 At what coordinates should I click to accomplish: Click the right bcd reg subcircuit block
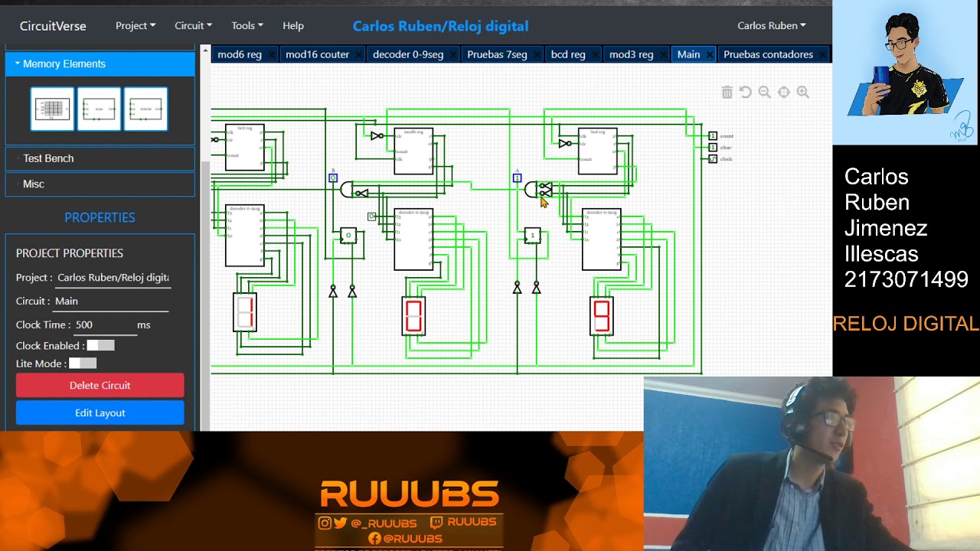(x=598, y=152)
